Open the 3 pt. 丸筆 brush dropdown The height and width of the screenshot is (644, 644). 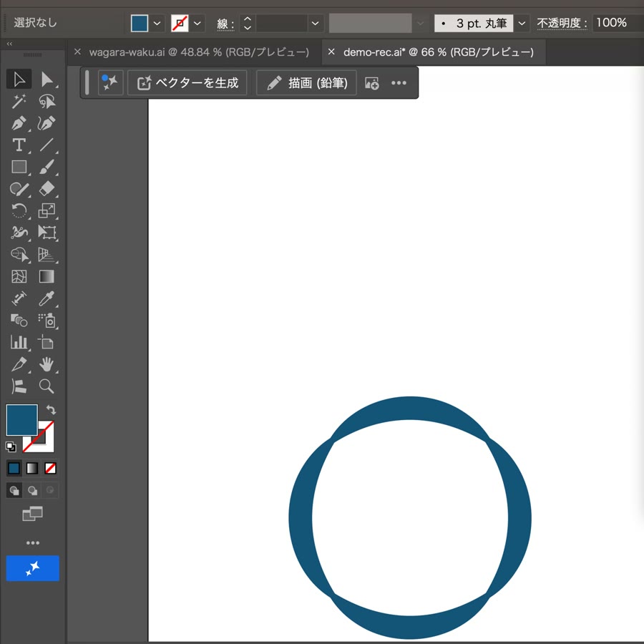click(522, 24)
